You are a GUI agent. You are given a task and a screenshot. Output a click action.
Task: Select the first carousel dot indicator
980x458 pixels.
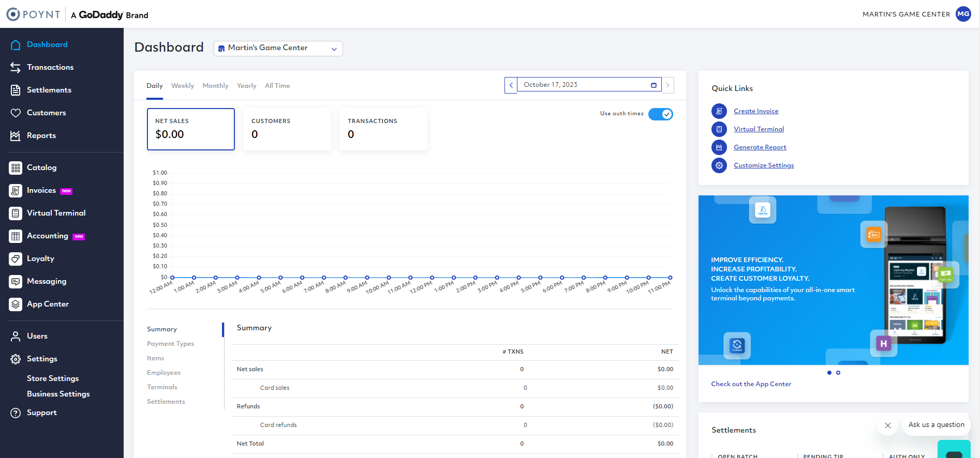pos(829,373)
